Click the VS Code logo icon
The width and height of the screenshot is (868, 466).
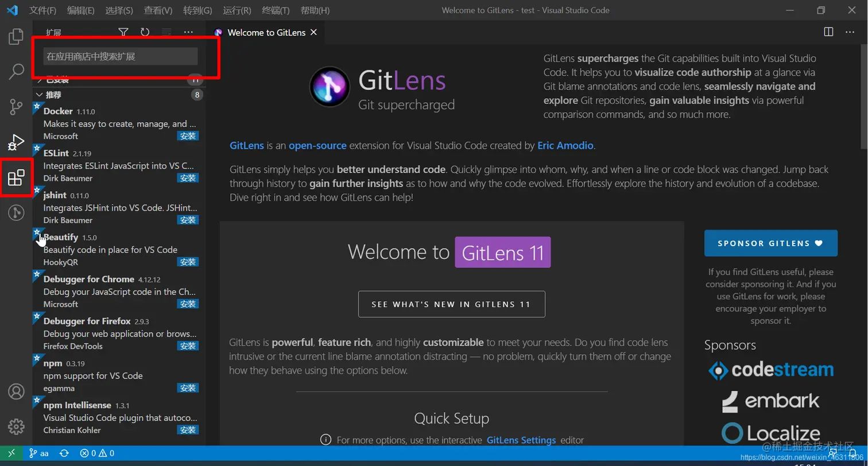tap(12, 10)
